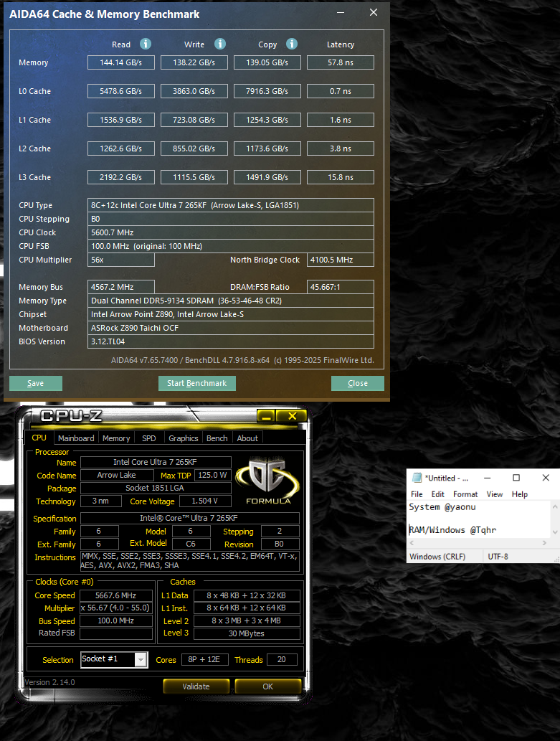Open the File menu in Notepad
The width and height of the screenshot is (560, 741).
coord(417,494)
